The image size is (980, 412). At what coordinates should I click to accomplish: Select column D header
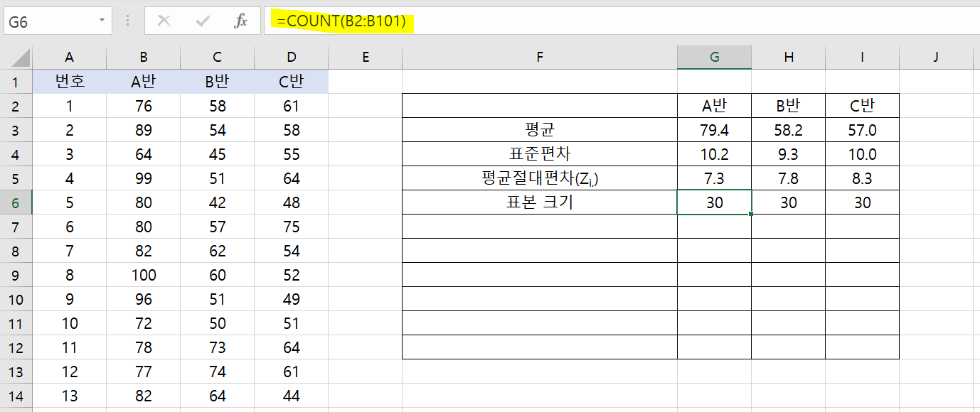click(x=292, y=58)
